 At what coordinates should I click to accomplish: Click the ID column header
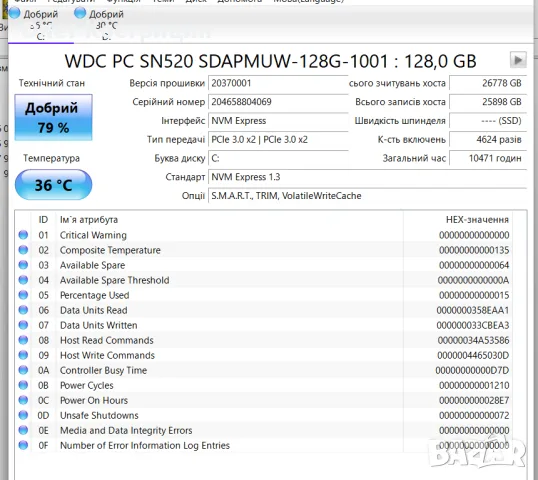(43, 220)
